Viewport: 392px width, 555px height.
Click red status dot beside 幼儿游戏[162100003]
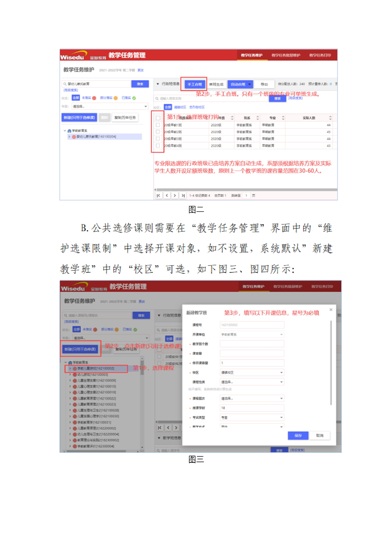pos(75,375)
